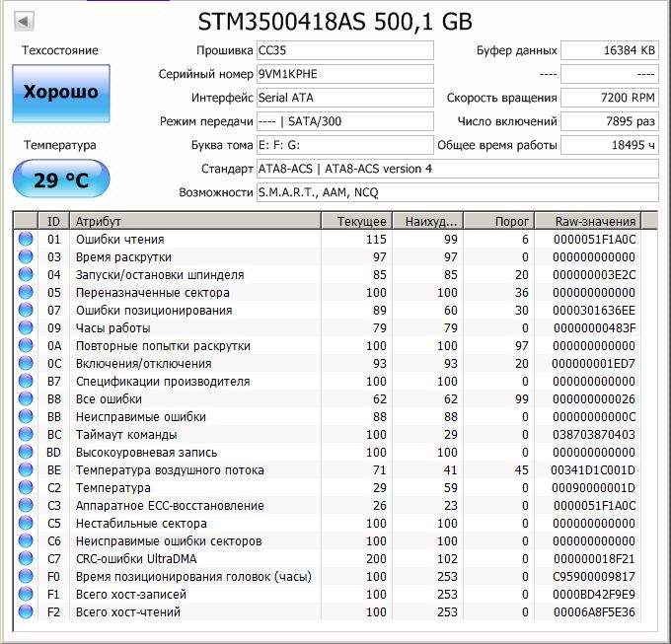Click the status orb for Переназначенные сектора row

tap(26, 293)
